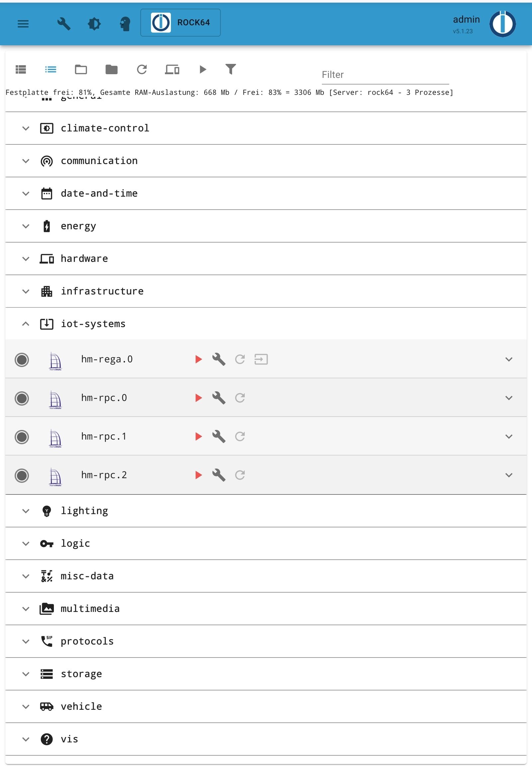The image size is (532, 769).
Task: Select the list view mode
Action: coord(51,69)
